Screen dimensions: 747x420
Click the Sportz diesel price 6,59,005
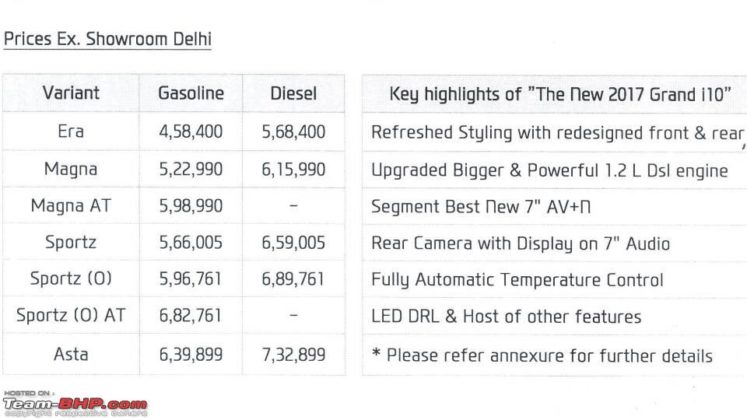click(294, 243)
